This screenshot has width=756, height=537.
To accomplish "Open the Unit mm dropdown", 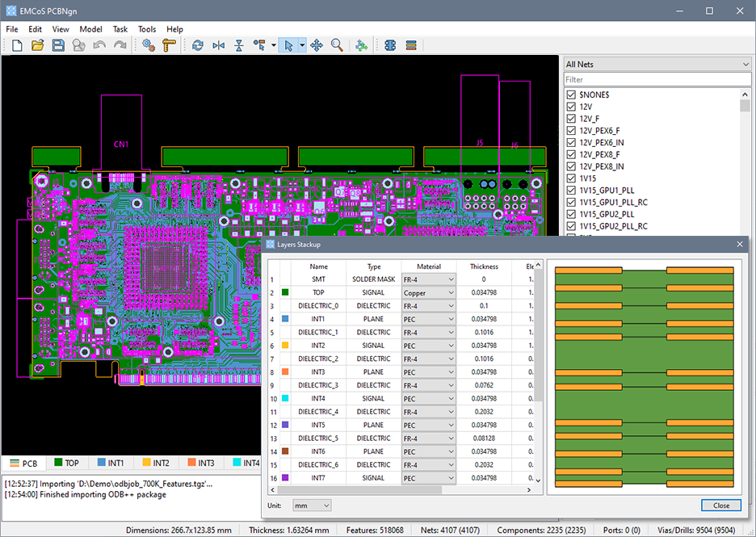I will click(x=311, y=506).
